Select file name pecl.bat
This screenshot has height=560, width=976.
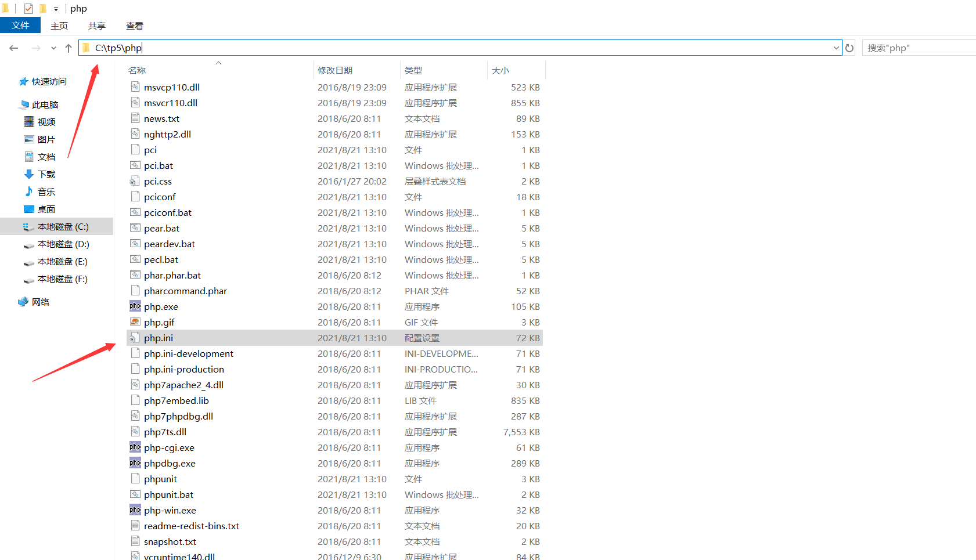[x=161, y=259]
